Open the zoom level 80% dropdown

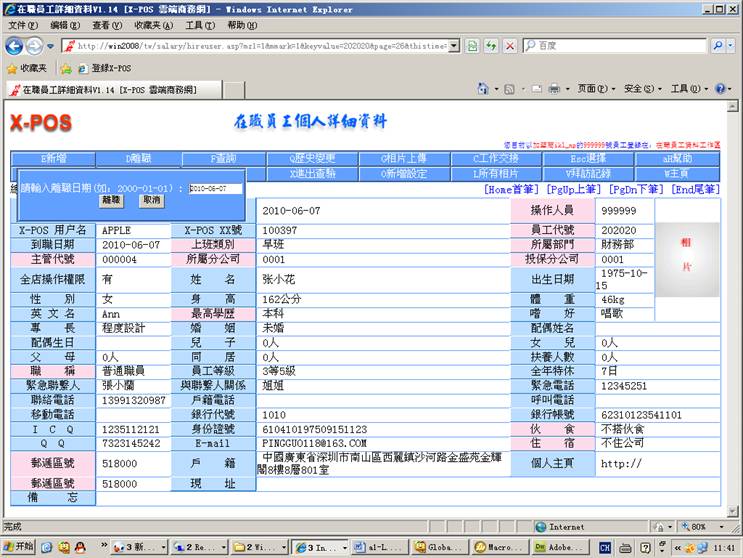[x=699, y=527]
